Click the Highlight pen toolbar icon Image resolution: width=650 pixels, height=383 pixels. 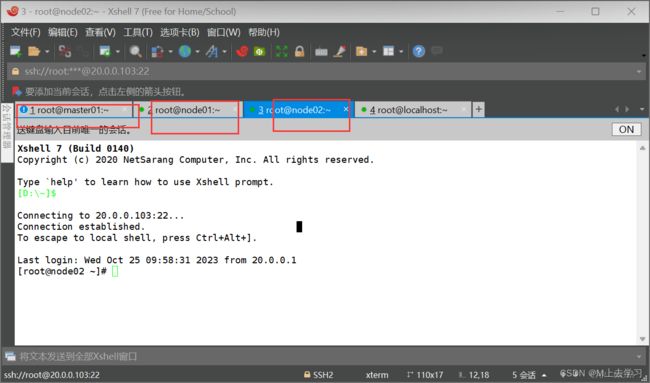point(340,51)
